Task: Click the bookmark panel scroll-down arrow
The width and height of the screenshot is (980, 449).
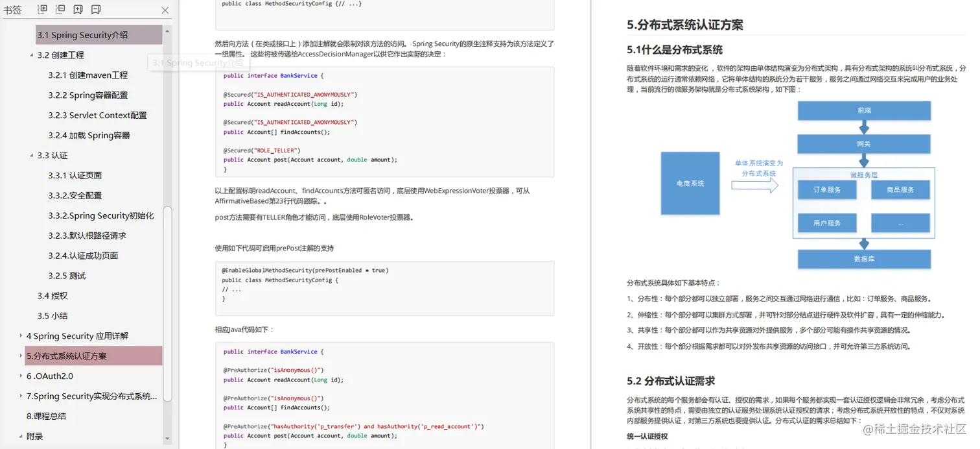Action: [x=168, y=439]
